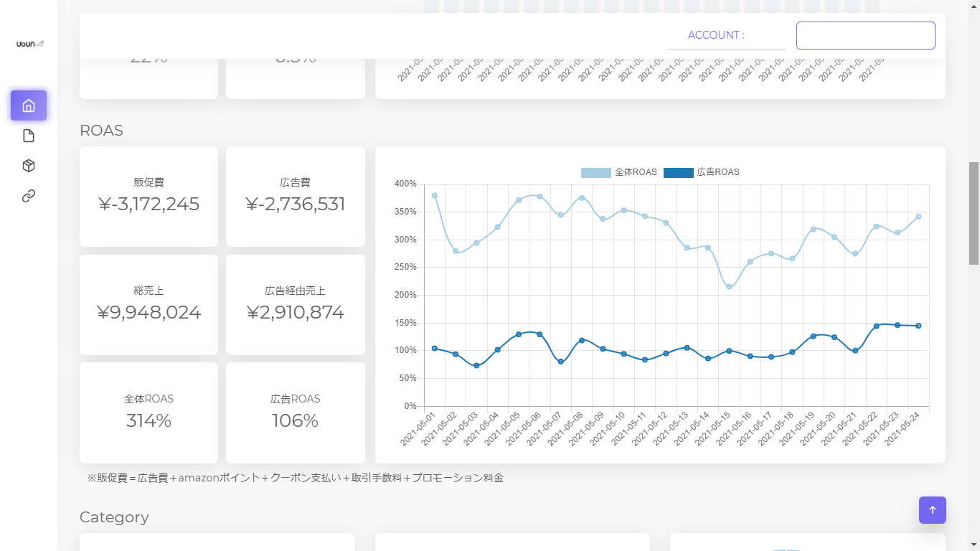Open the document page icon in sidebar
Viewport: 980px width, 551px height.
coord(29,136)
